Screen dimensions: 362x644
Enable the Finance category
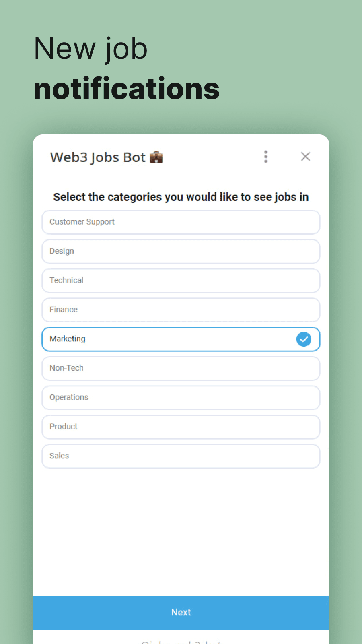pyautogui.click(x=181, y=310)
